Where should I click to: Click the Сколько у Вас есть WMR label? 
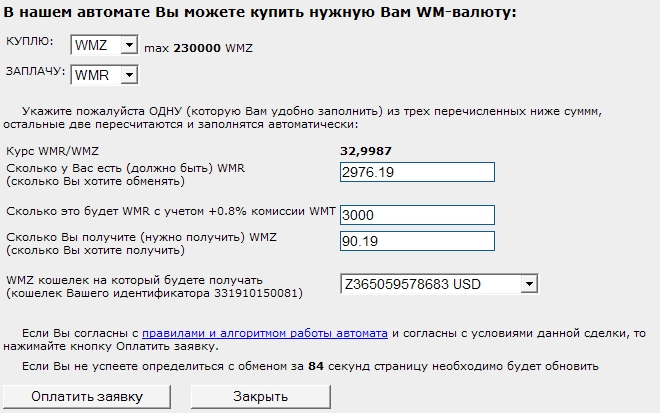[125, 175]
